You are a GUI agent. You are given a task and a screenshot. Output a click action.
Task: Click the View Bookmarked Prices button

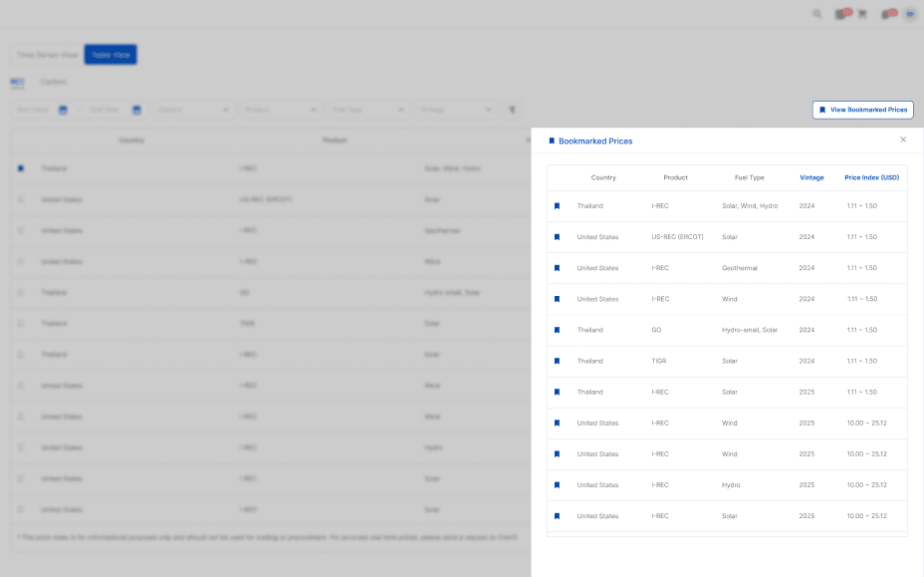coord(862,110)
